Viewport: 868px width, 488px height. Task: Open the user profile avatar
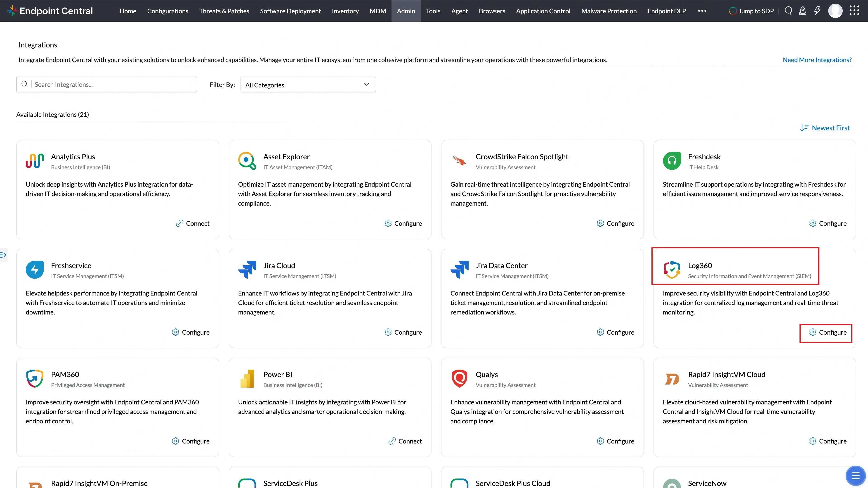click(x=835, y=11)
